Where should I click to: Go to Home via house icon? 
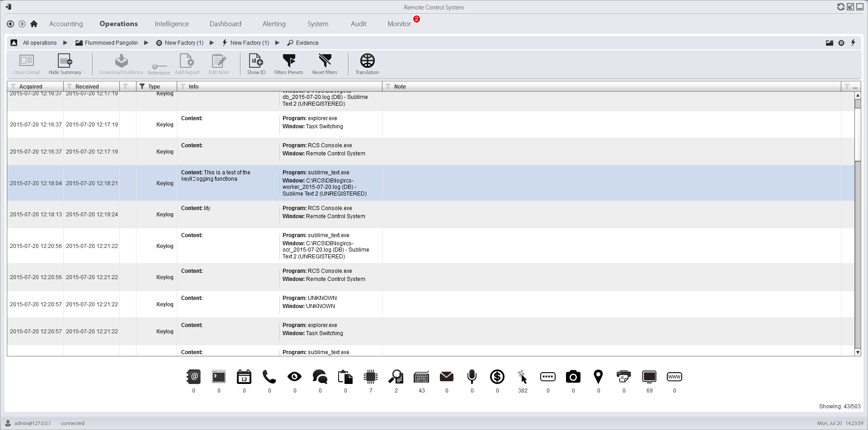click(x=34, y=24)
